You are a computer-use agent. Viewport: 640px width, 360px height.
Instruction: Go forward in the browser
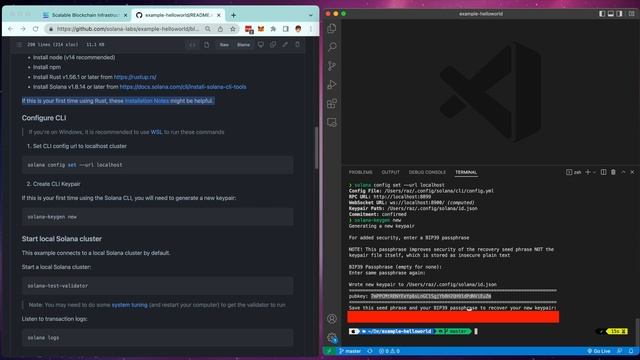[23, 29]
